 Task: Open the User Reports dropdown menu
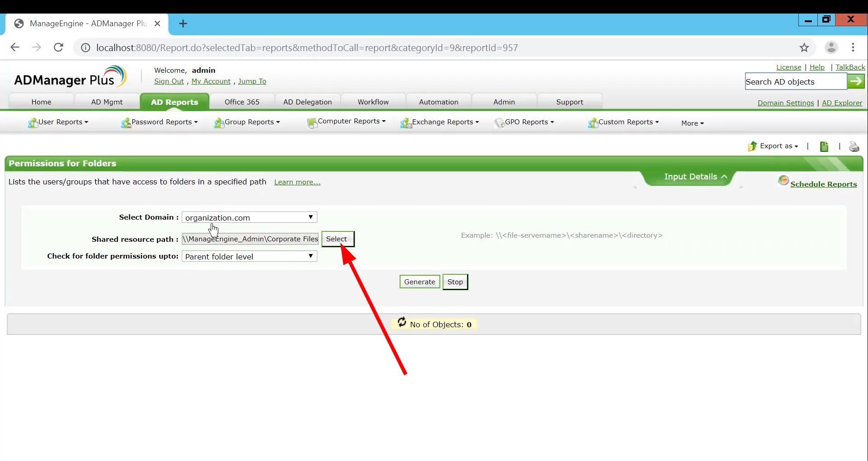click(63, 122)
